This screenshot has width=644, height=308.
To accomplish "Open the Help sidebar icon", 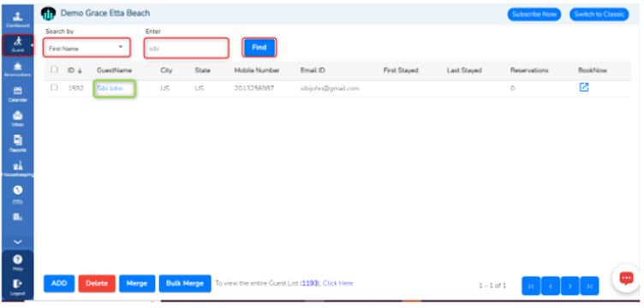I will pyautogui.click(x=17, y=263).
